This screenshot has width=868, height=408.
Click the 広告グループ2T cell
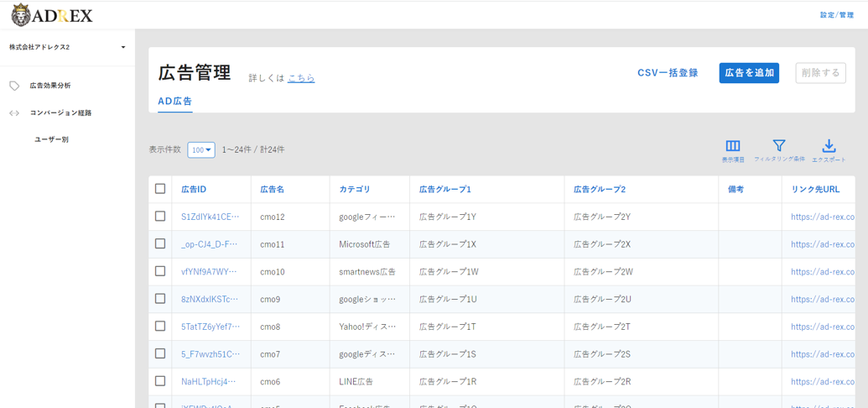click(602, 327)
